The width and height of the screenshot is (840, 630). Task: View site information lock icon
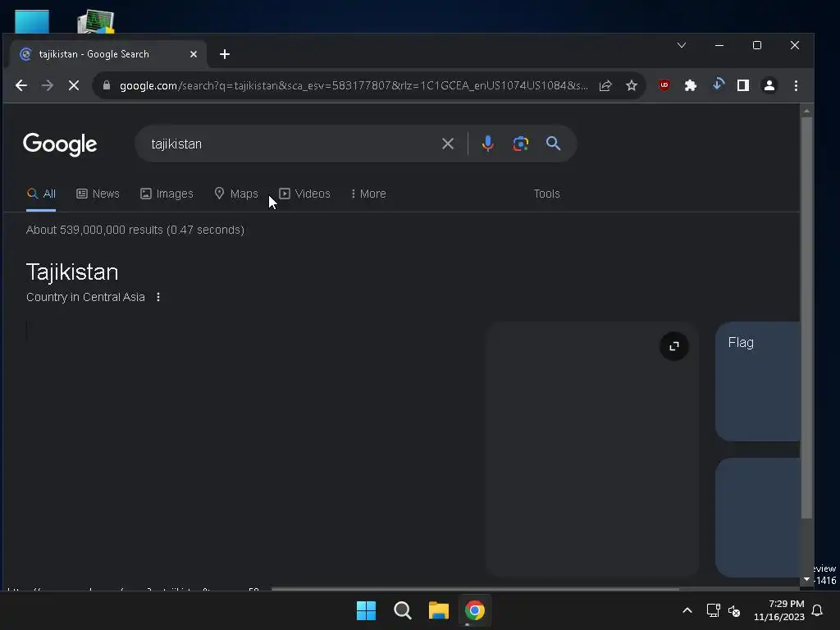click(106, 85)
